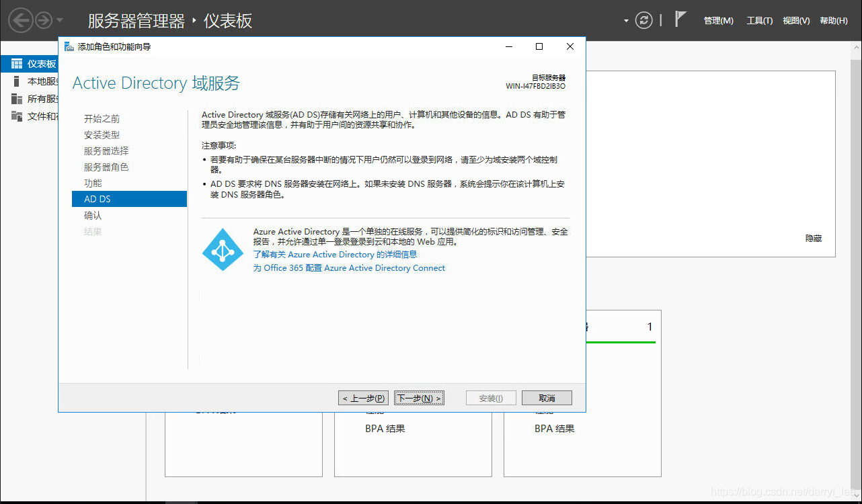This screenshot has width=862, height=504.
Task: Click 上一步(P) button
Action: click(363, 398)
